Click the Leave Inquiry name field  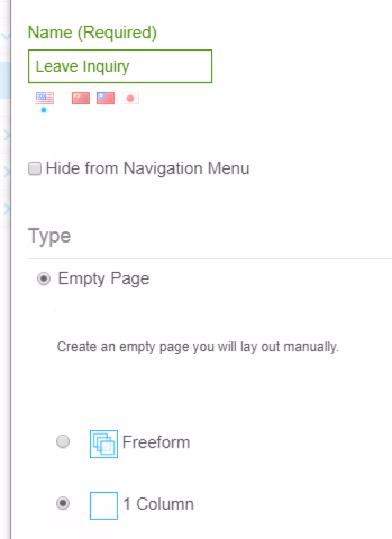tap(120, 66)
